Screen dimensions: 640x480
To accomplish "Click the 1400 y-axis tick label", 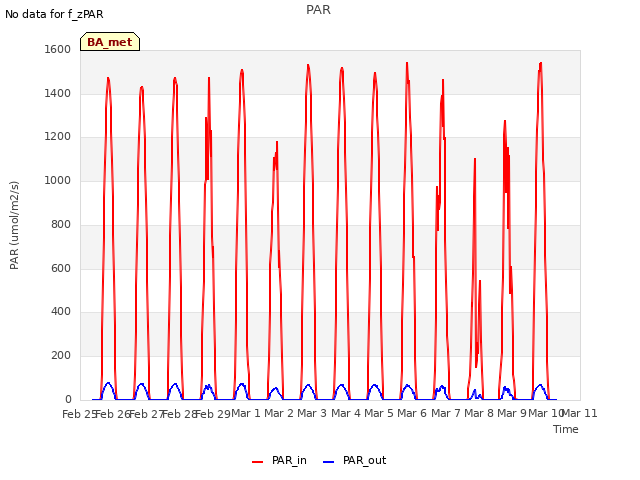I will click(x=58, y=93).
